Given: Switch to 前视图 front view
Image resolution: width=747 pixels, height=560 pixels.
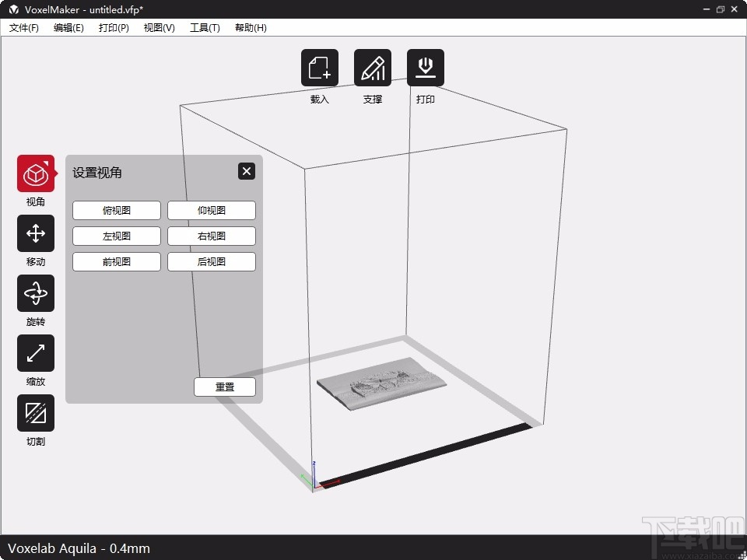Looking at the screenshot, I should pyautogui.click(x=116, y=261).
